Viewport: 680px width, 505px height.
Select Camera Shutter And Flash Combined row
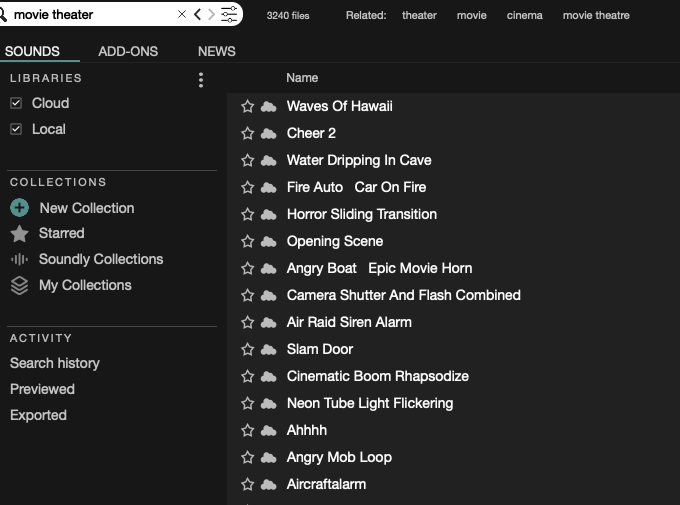click(453, 295)
